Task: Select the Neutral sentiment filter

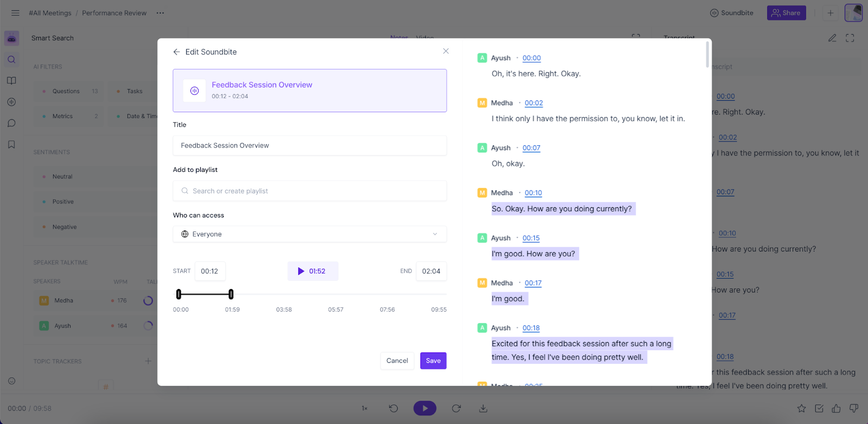Action: click(x=95, y=177)
